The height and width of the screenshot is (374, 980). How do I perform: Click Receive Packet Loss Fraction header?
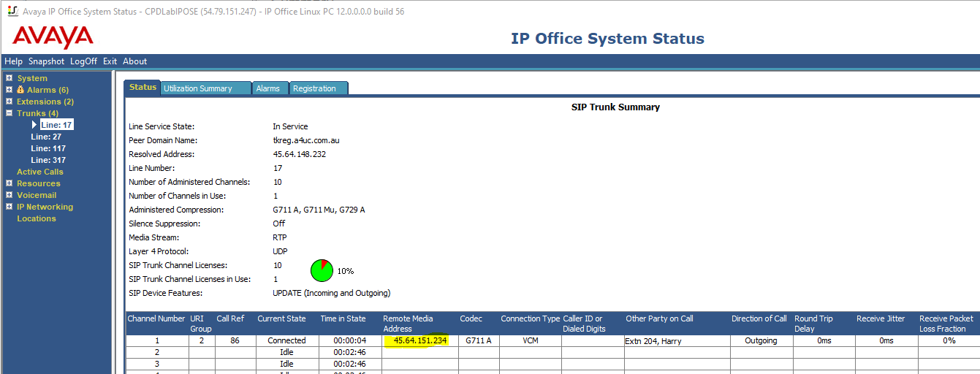(x=949, y=324)
